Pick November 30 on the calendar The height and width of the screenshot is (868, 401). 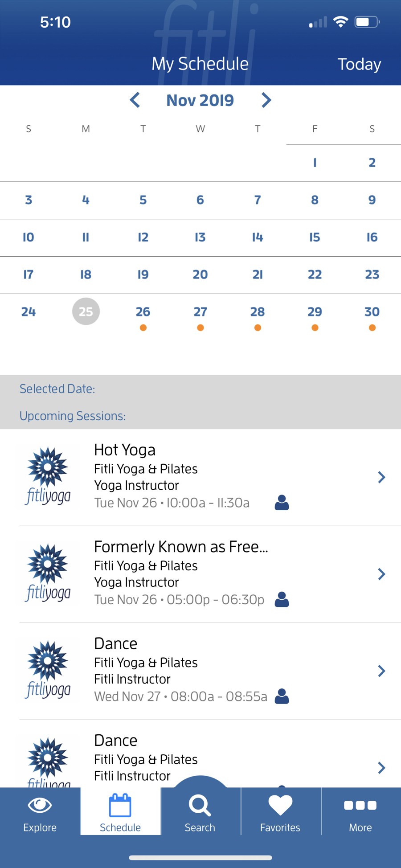[372, 312]
